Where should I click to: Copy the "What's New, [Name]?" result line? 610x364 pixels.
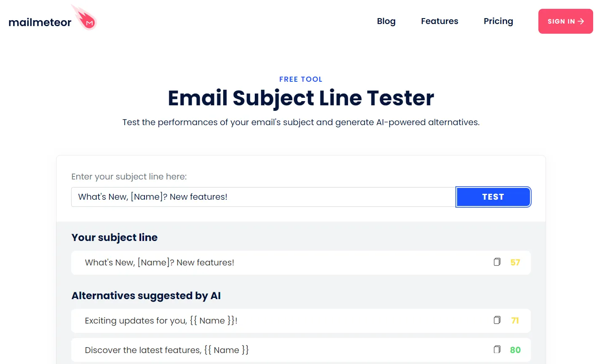(497, 262)
